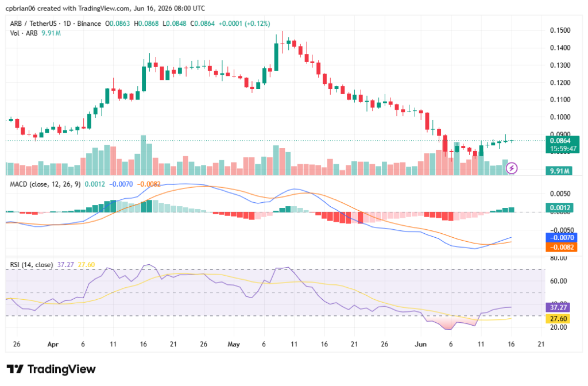The width and height of the screenshot is (588, 386).
Task: Click the 27.60 value in RSI legend
Action: click(x=86, y=265)
